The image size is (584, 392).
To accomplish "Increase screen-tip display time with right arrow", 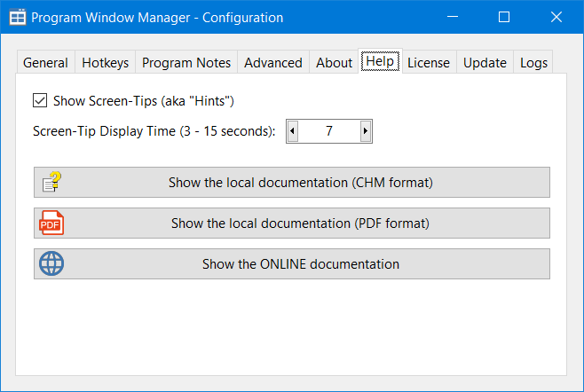I will pyautogui.click(x=365, y=131).
